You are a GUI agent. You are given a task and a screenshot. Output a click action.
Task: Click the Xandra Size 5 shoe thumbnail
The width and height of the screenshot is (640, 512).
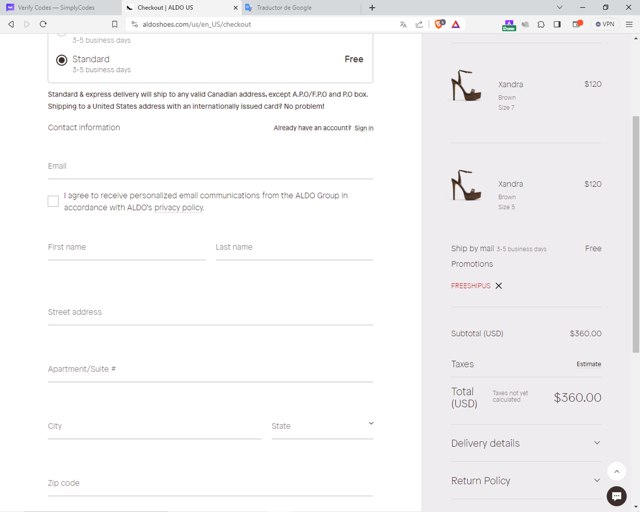(466, 185)
